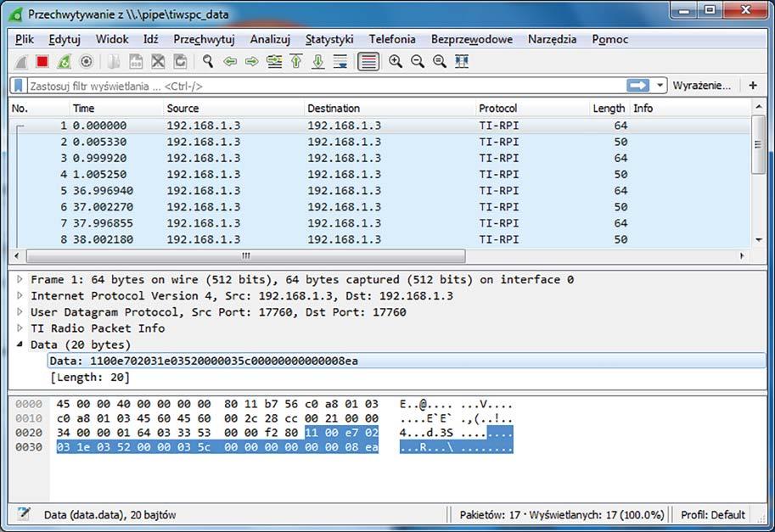Open the Analizuj menu
This screenshot has height=532, width=775.
pos(270,40)
